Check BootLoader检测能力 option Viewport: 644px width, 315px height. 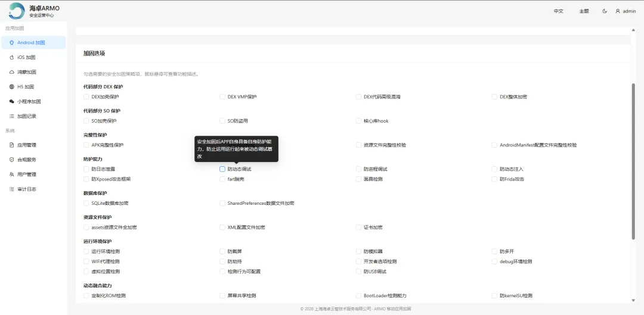[358, 296]
